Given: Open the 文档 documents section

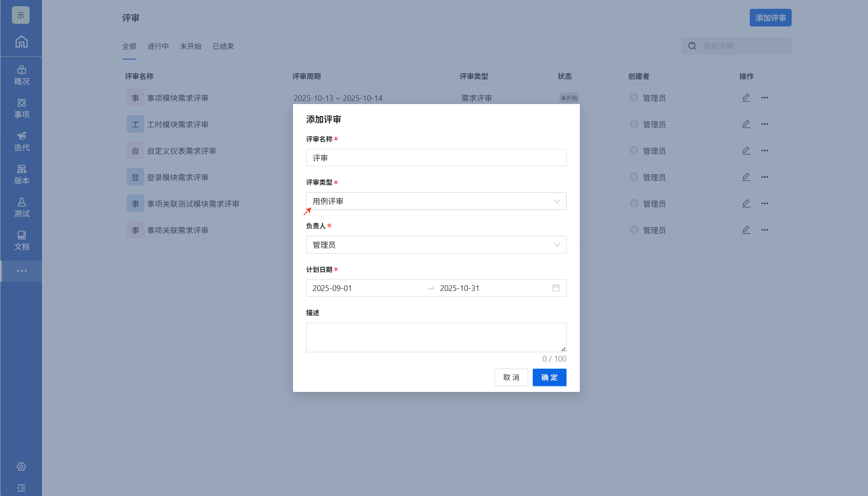Looking at the screenshot, I should (x=21, y=241).
